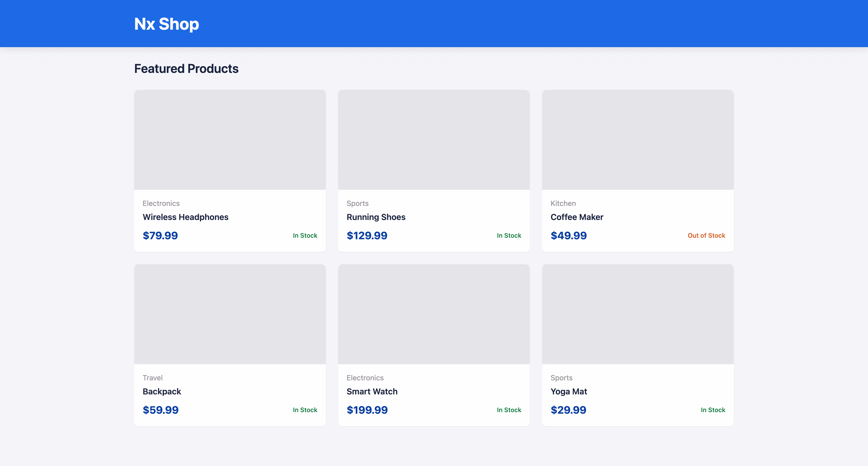The height and width of the screenshot is (466, 868).
Task: Click the In Stock badge on Yoga Mat
Action: tap(713, 410)
